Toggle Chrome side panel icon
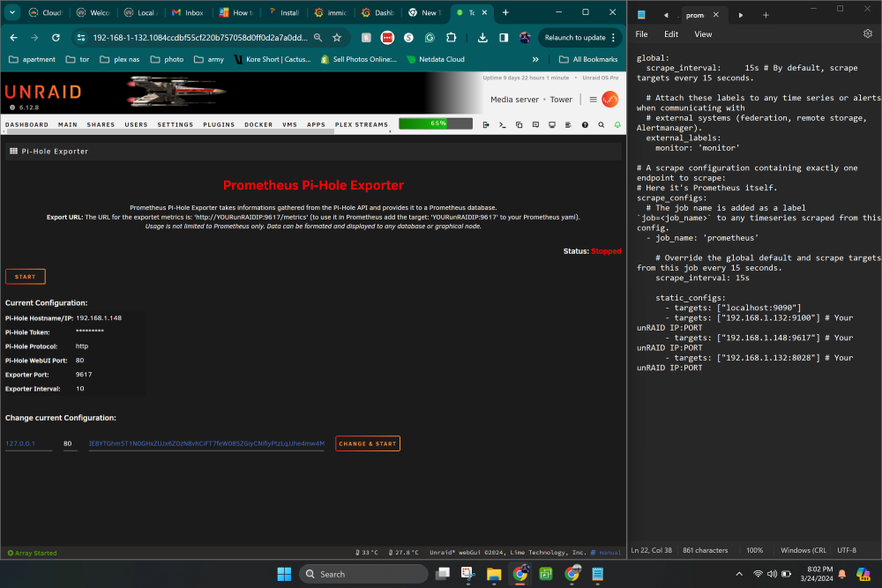Image resolution: width=882 pixels, height=588 pixels. pos(504,38)
